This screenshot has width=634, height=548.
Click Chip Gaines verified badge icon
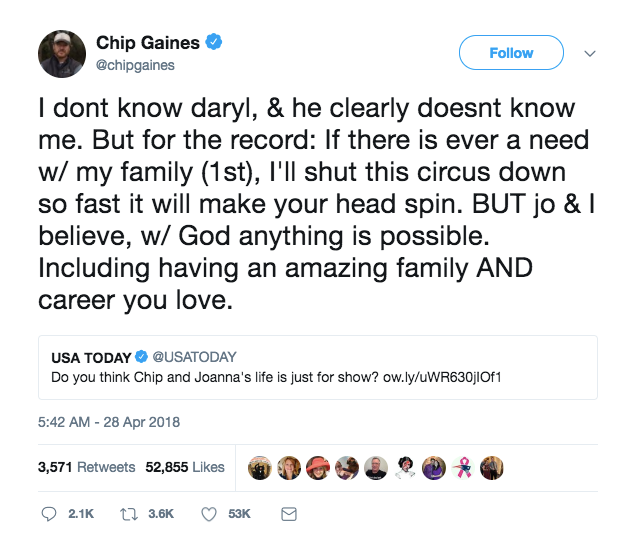click(213, 42)
